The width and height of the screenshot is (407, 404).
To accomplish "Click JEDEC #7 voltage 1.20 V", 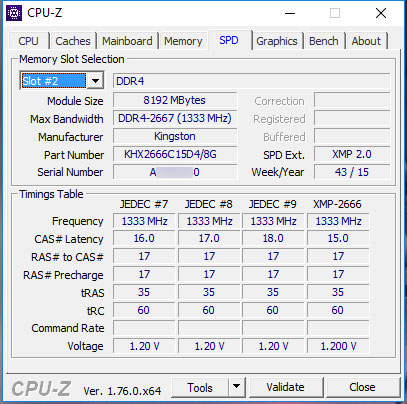I will pyautogui.click(x=144, y=346).
